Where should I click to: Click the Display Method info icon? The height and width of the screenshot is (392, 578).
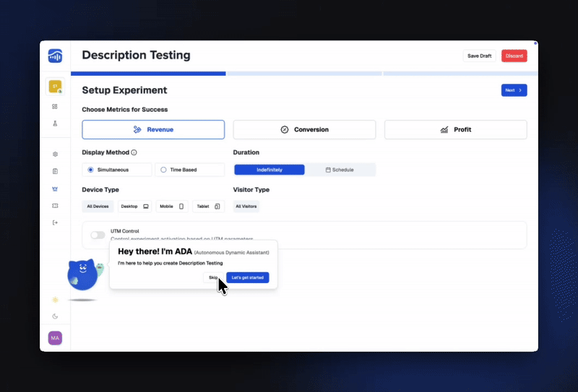(x=134, y=153)
